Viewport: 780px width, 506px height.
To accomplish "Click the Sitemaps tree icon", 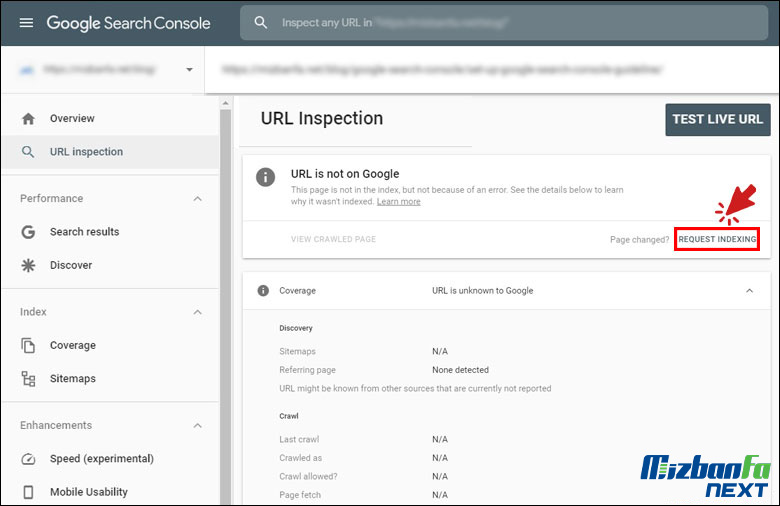I will tap(28, 379).
